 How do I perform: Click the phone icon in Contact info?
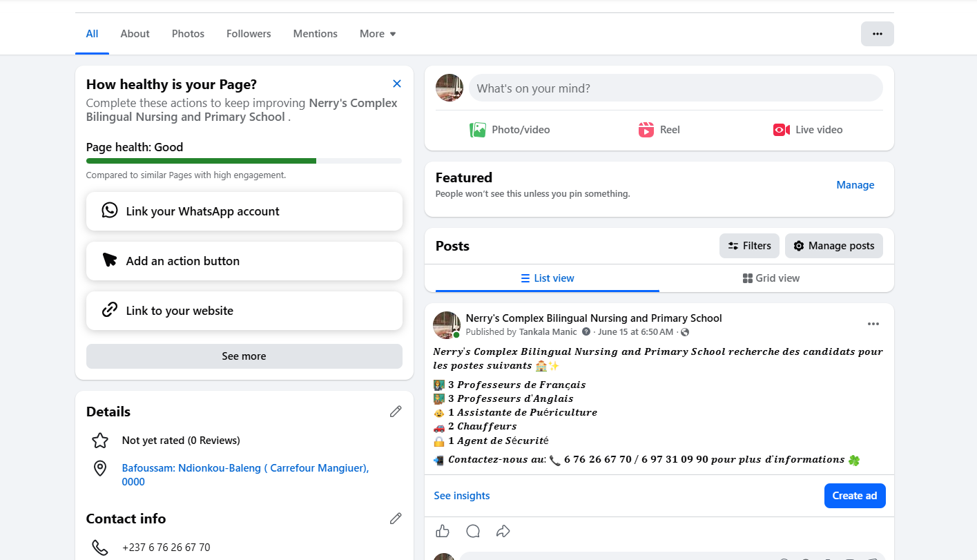[100, 548]
